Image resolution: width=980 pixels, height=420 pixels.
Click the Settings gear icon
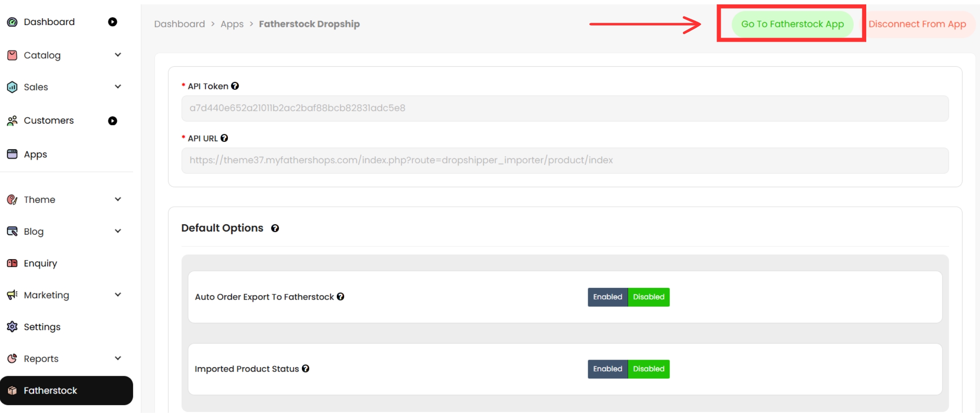click(13, 327)
